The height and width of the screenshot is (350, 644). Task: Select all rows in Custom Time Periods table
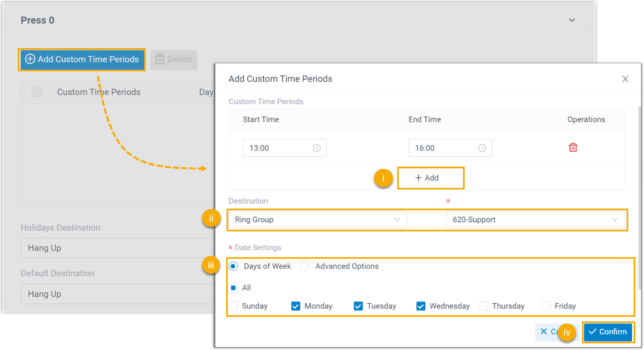37,92
